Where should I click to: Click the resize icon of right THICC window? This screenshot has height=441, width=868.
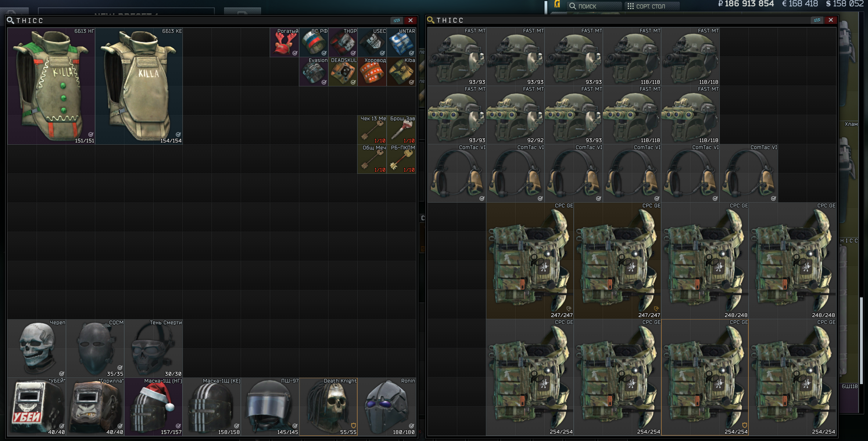click(x=817, y=20)
